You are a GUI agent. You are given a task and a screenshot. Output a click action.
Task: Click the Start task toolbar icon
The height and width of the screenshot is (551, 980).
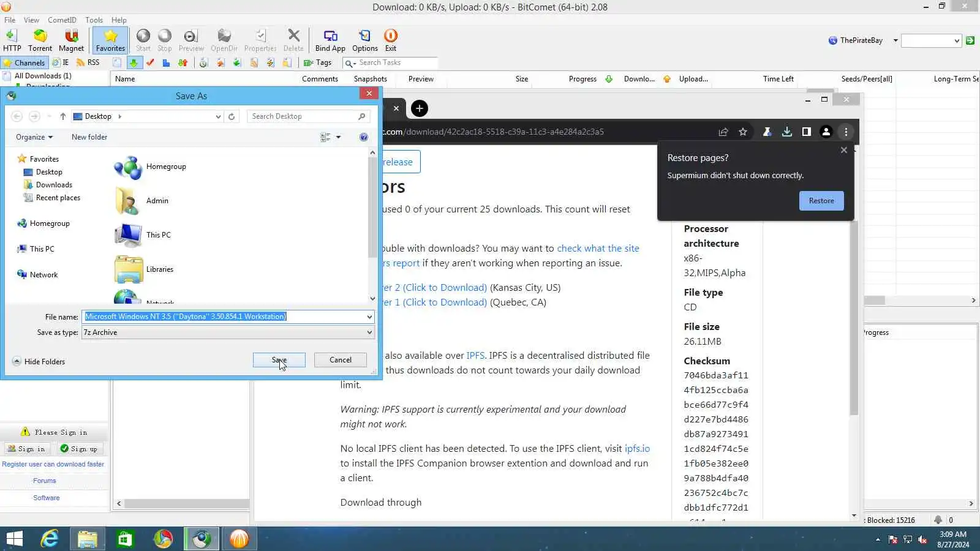click(x=143, y=40)
